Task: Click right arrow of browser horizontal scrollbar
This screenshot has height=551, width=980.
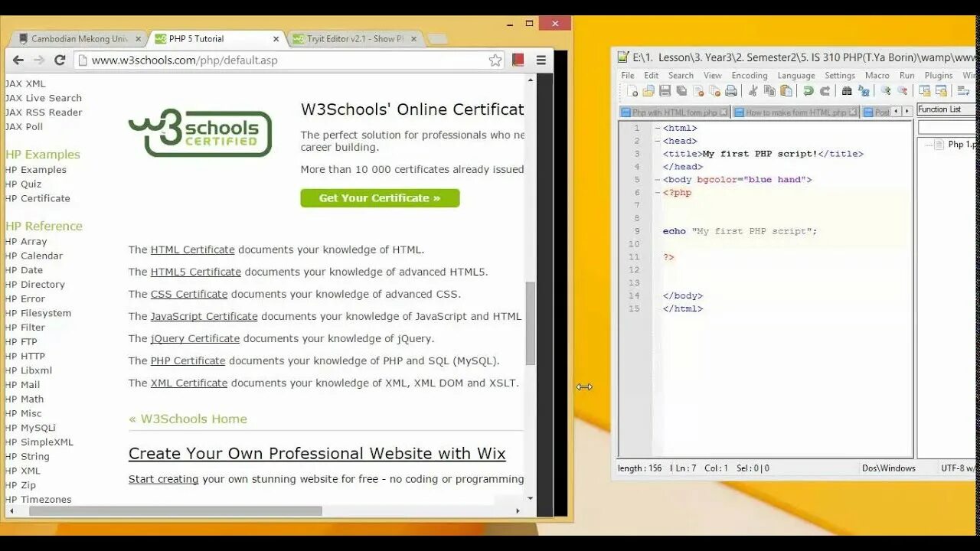Action: (518, 510)
